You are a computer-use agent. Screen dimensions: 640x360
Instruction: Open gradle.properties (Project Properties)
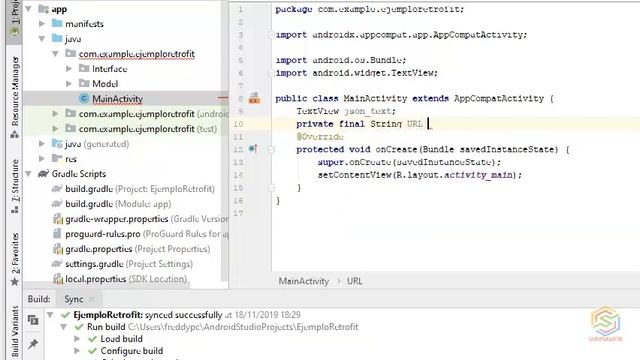pyautogui.click(x=138, y=249)
